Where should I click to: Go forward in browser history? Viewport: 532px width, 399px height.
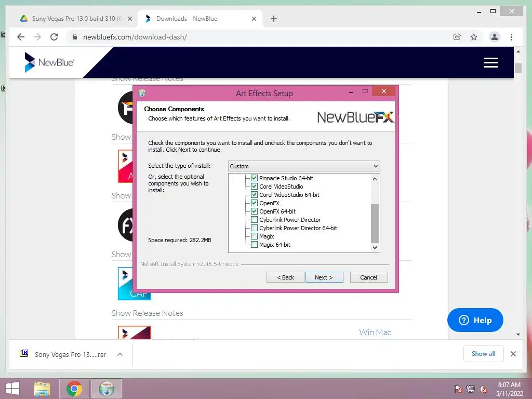pyautogui.click(x=37, y=37)
